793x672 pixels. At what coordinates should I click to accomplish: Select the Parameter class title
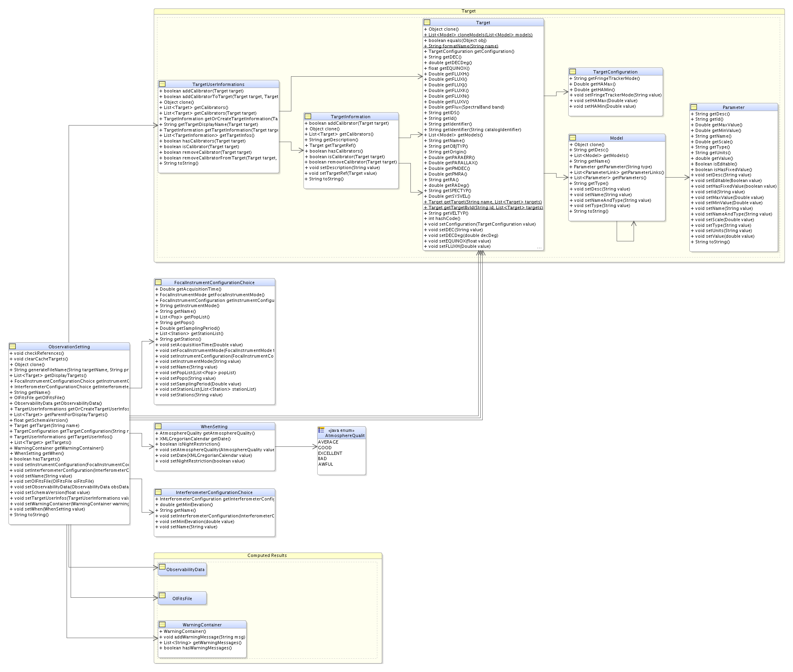[x=734, y=107]
